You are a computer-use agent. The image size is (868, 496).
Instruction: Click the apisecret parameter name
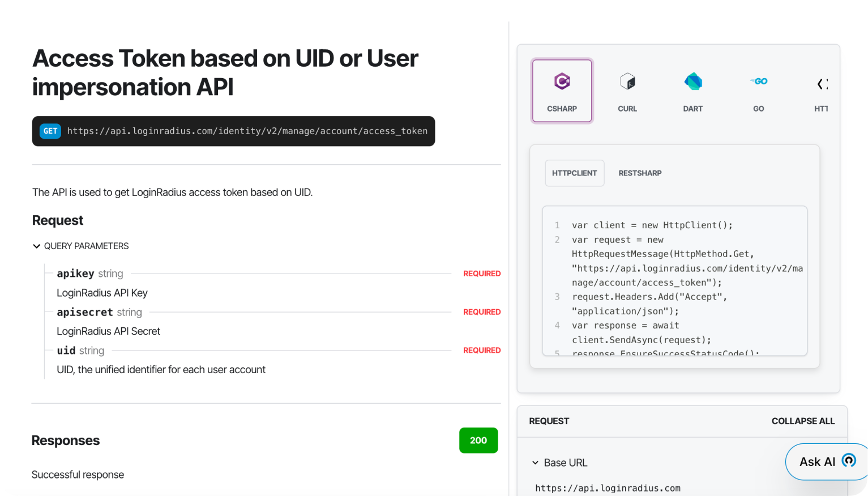[85, 312]
